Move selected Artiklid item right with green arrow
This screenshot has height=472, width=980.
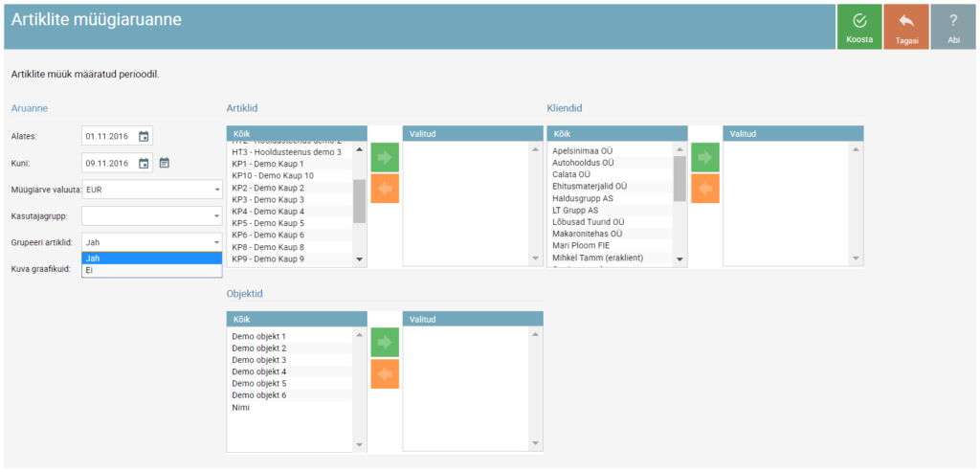click(x=385, y=158)
